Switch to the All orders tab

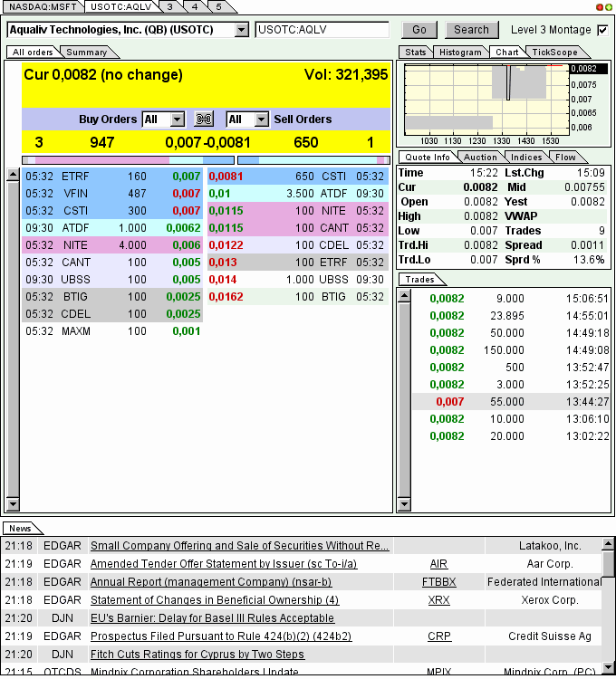(x=33, y=52)
